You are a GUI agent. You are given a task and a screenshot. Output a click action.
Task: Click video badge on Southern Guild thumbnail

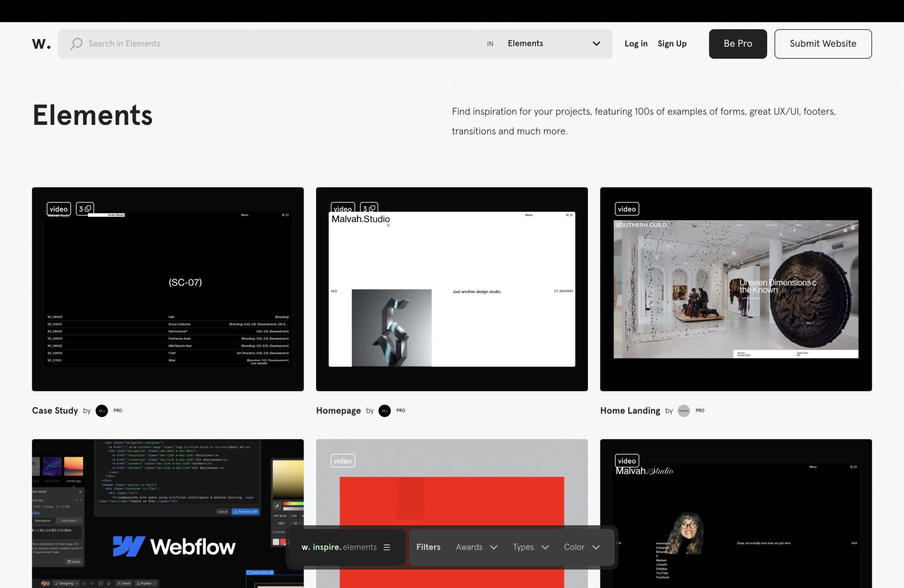627,209
